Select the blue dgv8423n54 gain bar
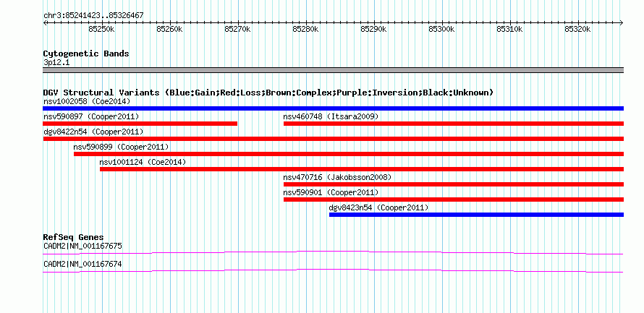 pos(476,215)
